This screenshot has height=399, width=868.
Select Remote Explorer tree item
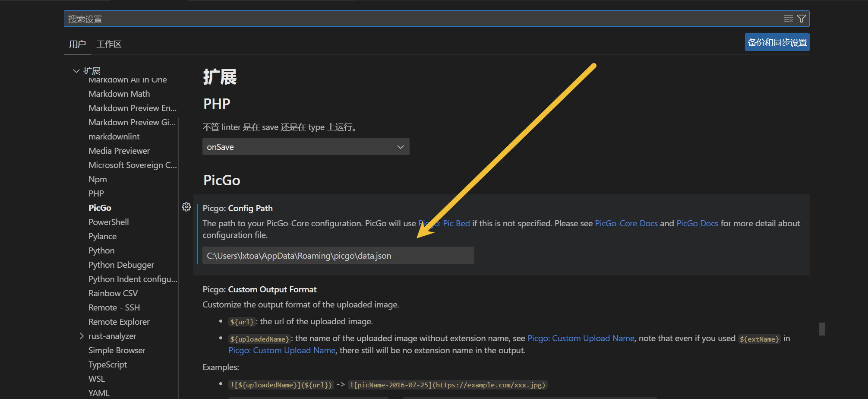119,322
